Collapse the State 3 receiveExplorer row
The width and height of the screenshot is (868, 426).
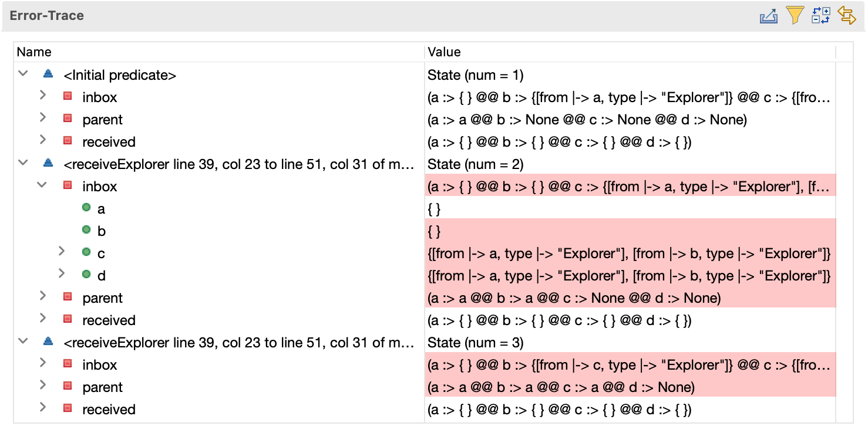point(23,342)
